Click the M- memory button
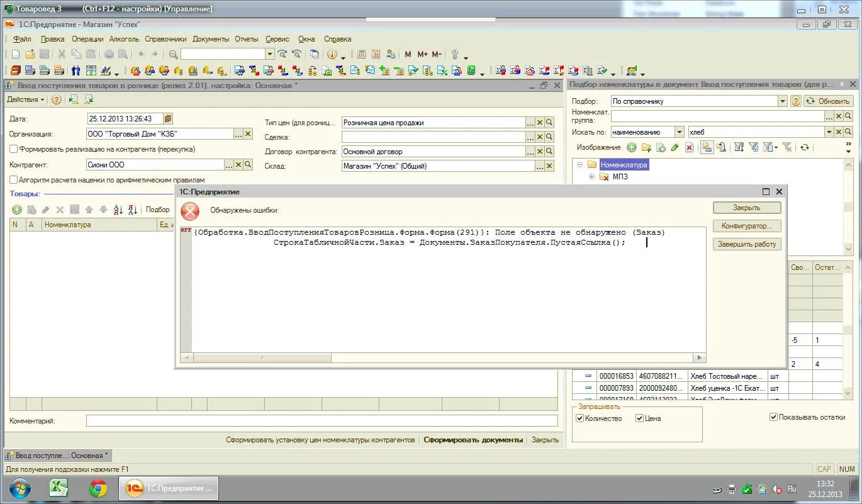This screenshot has height=504, width=862. coord(437,55)
